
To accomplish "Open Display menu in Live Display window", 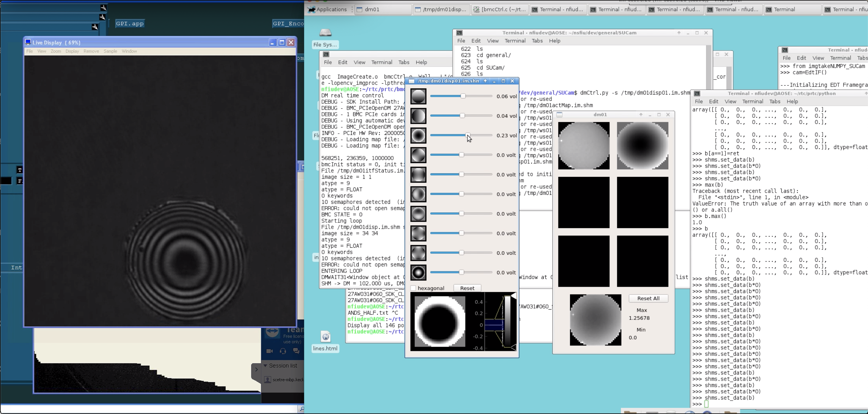I will 72,51.
